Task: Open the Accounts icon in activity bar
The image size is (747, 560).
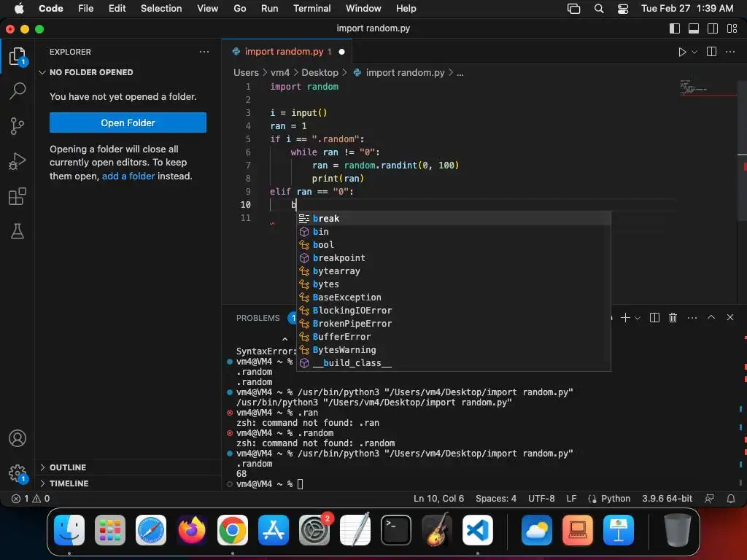Action: tap(18, 438)
